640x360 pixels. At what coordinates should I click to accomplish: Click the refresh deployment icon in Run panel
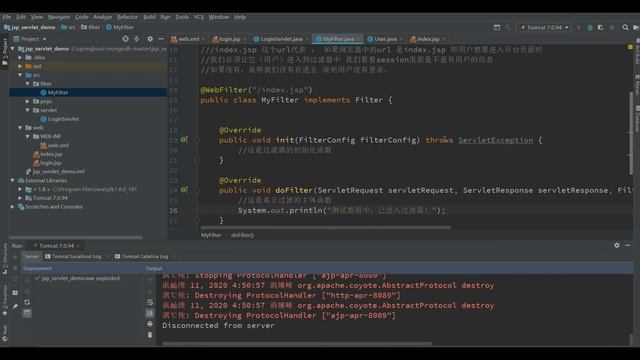tap(27, 302)
